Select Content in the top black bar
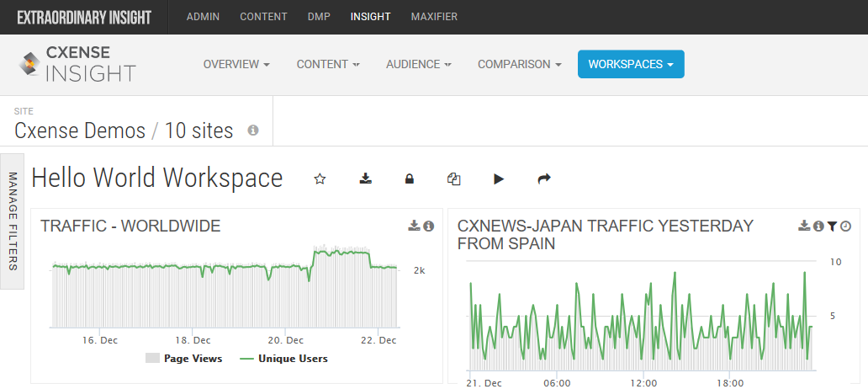The height and width of the screenshot is (389, 868). [263, 17]
